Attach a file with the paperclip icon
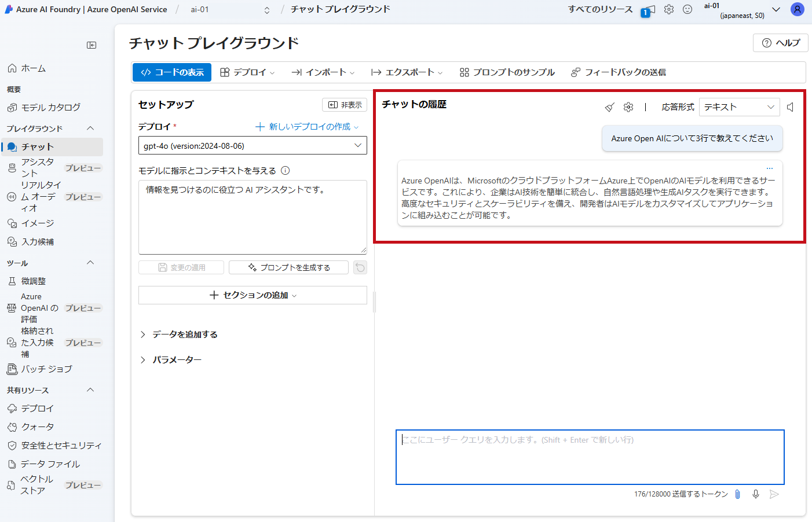 point(737,494)
